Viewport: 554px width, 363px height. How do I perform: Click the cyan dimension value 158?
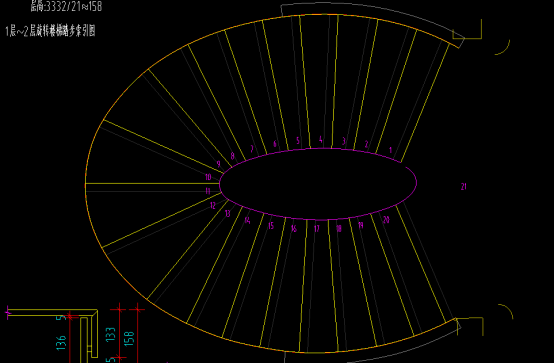click(x=129, y=338)
